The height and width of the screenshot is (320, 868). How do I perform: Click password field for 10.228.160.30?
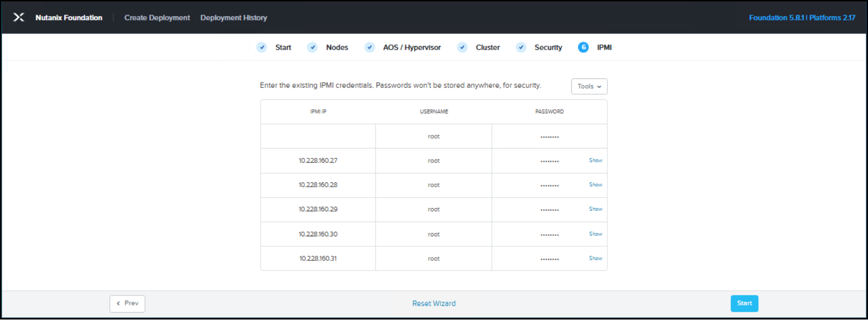pyautogui.click(x=549, y=234)
